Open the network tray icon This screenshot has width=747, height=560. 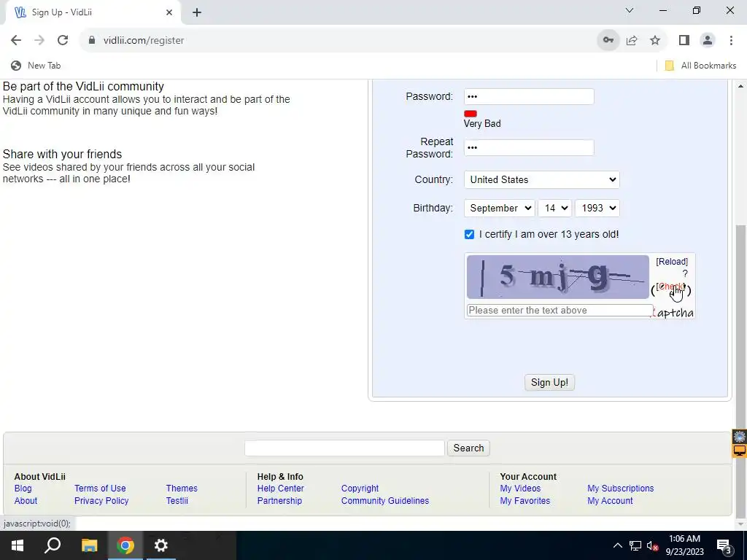(635, 545)
